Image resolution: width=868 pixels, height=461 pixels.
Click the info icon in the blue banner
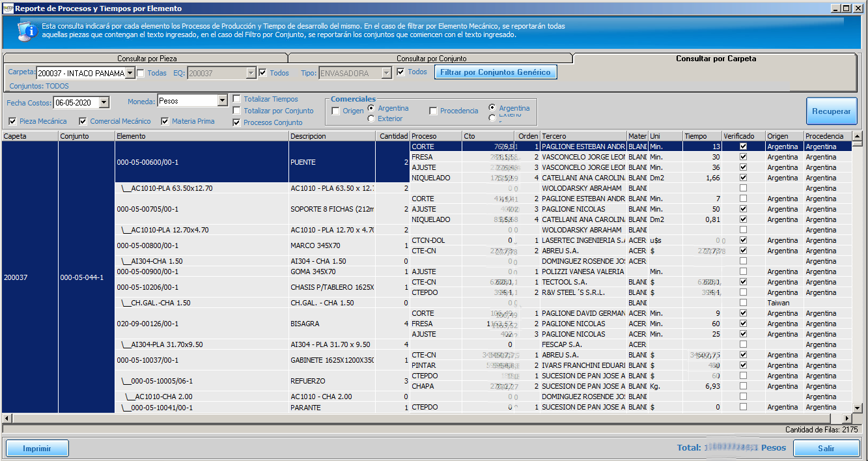click(x=26, y=31)
